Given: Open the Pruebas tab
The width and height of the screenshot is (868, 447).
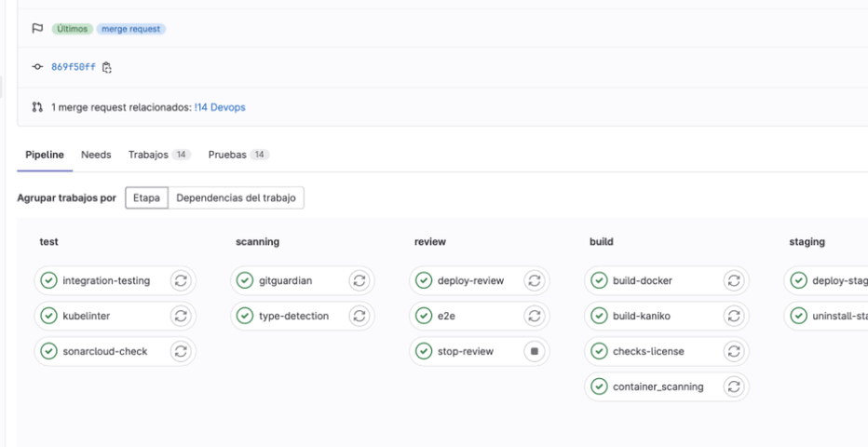Looking at the screenshot, I should pyautogui.click(x=239, y=155).
